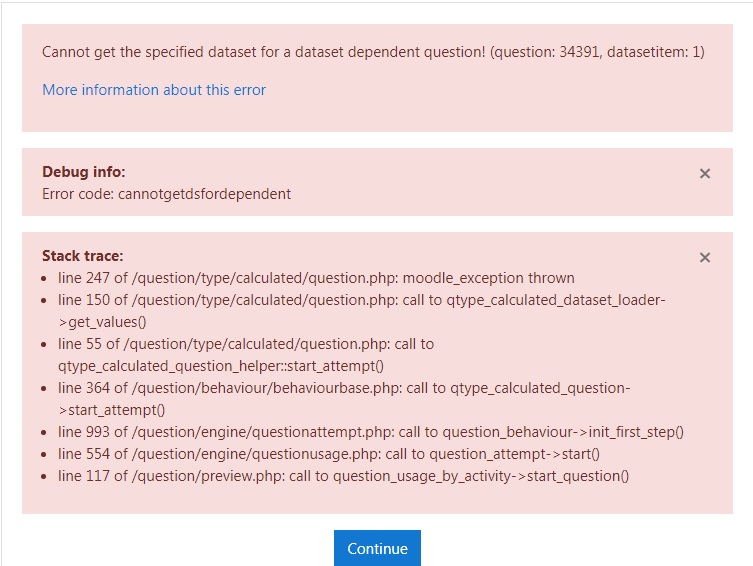Click the line 364 behaviourbase.php entry
This screenshot has width=753, height=566.
(344, 399)
